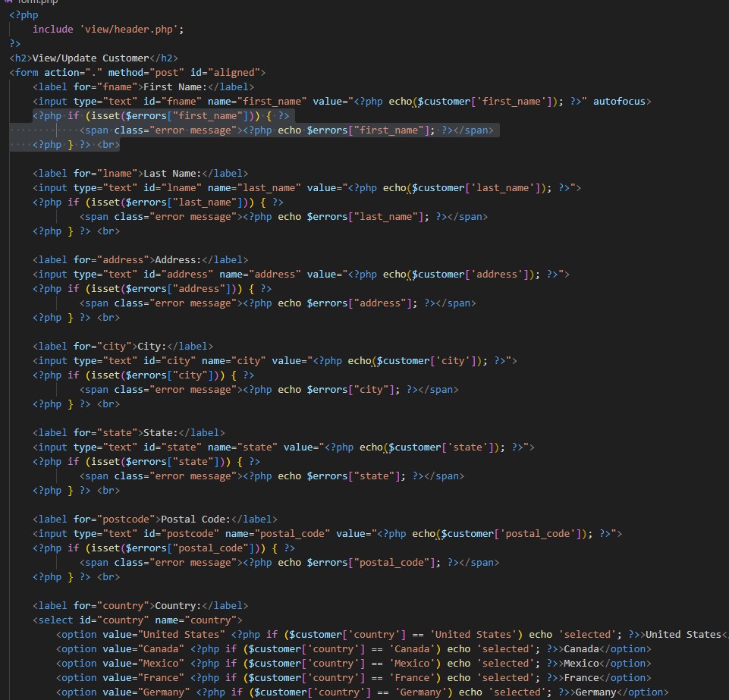The height and width of the screenshot is (700, 729).
Task: Click the id="lname" input attribute
Action: pos(172,188)
